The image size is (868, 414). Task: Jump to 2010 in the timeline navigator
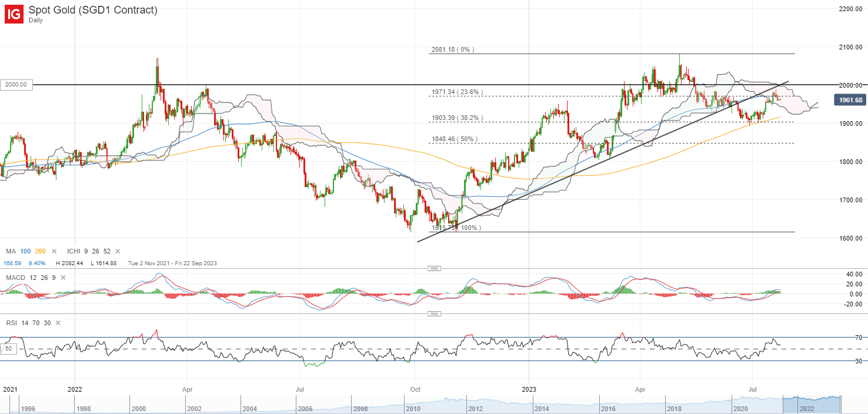pos(414,408)
